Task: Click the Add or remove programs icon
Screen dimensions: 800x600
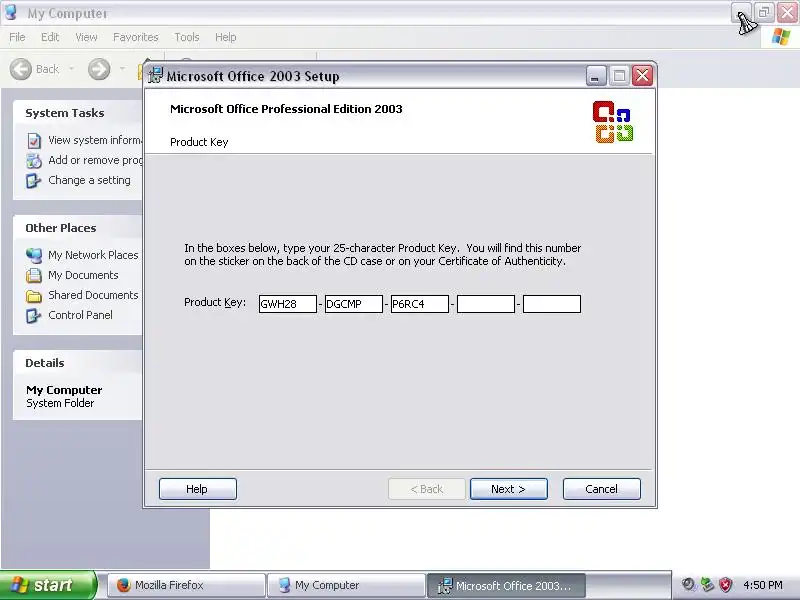Action: [34, 161]
